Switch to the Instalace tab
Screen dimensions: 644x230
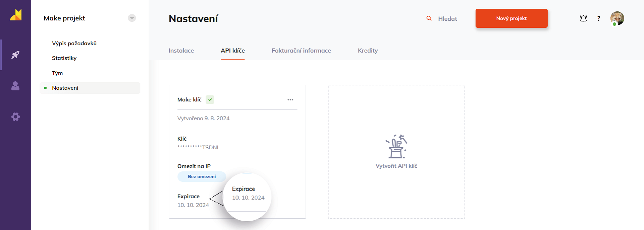pos(181,51)
